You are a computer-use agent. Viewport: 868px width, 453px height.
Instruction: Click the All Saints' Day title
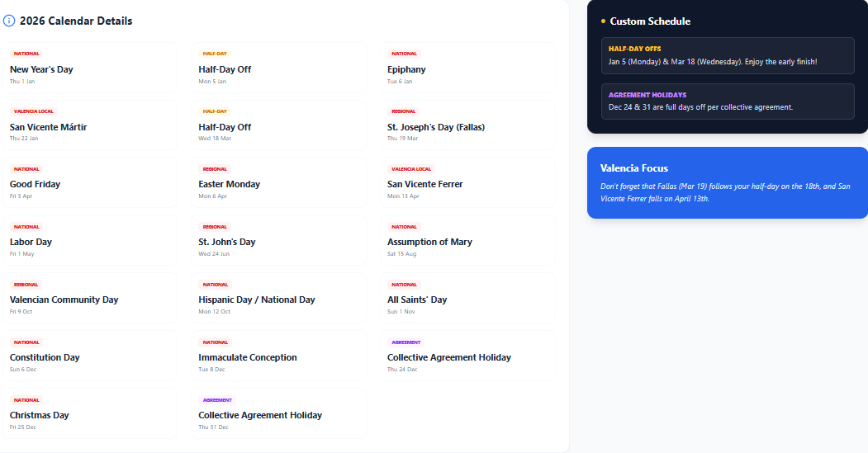[417, 300]
